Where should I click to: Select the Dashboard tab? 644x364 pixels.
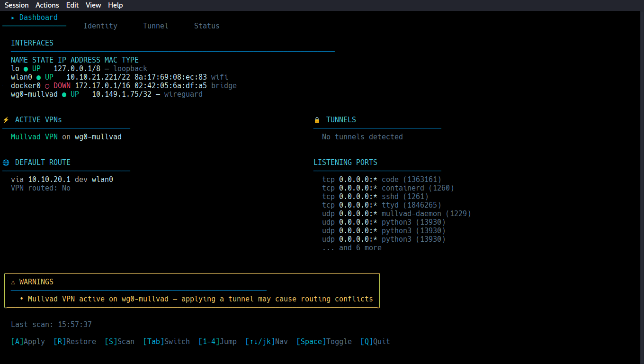(34, 18)
